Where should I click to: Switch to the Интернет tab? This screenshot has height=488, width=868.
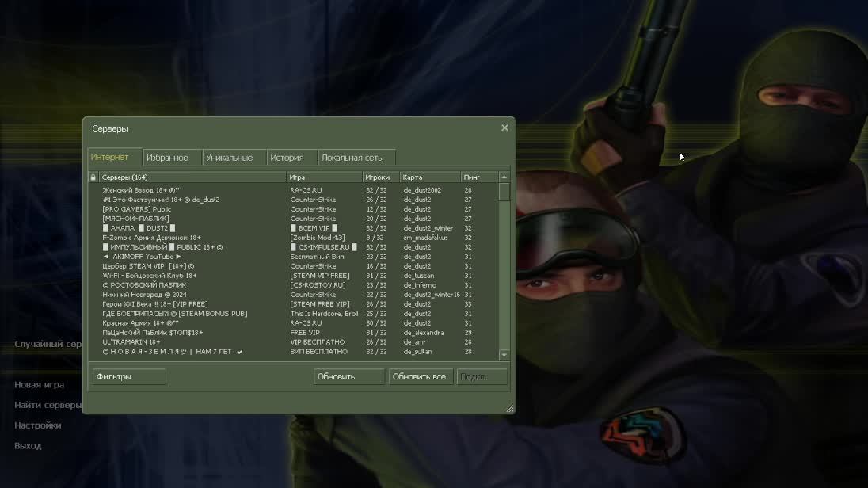pos(115,158)
